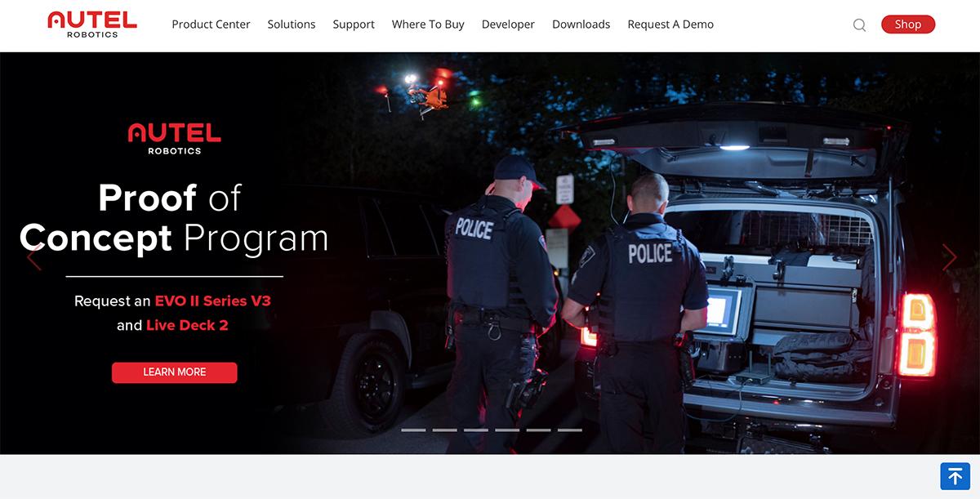Click the Request A Demo link
The height and width of the screenshot is (499, 980).
[x=670, y=25]
